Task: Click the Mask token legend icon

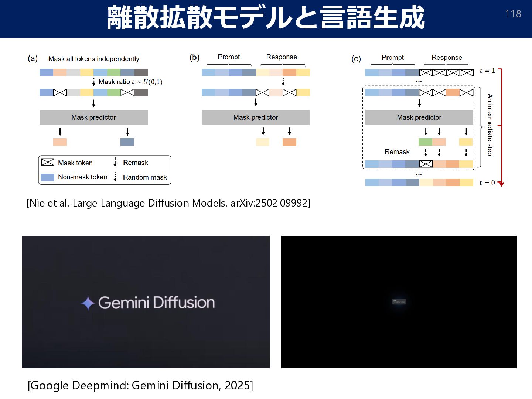Action: pyautogui.click(x=48, y=162)
